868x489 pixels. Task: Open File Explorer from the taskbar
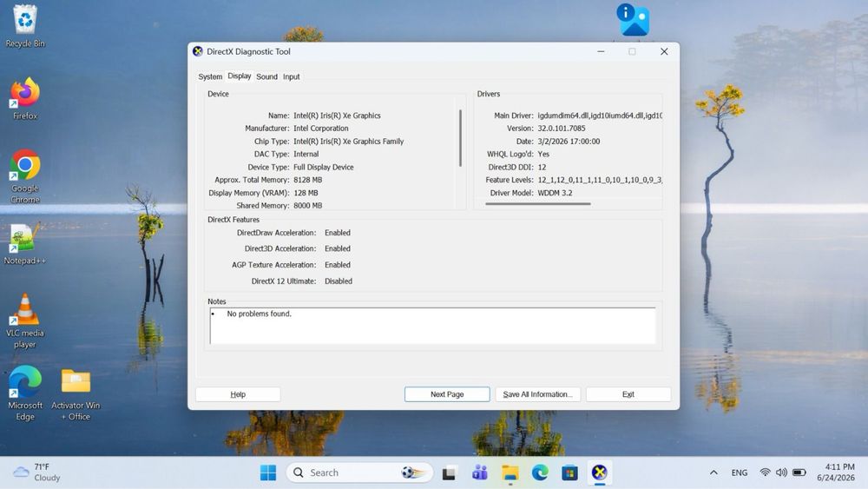tap(510, 472)
